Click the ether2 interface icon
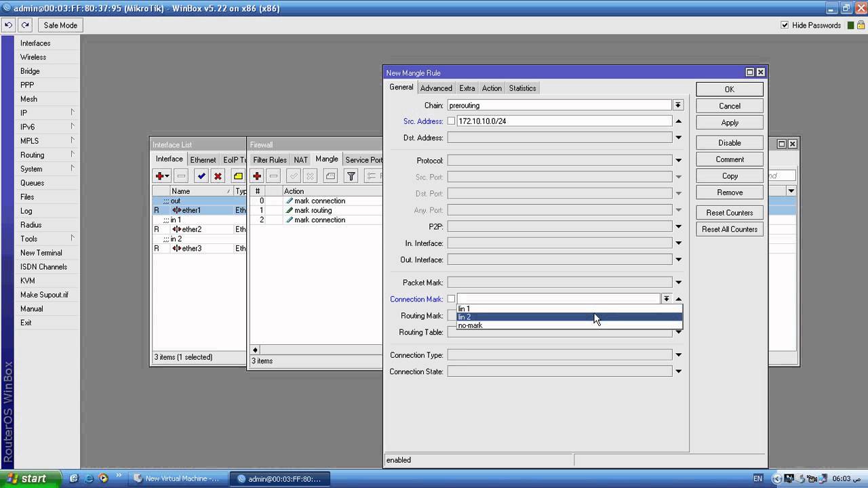The height and width of the screenshot is (488, 868). tap(176, 229)
